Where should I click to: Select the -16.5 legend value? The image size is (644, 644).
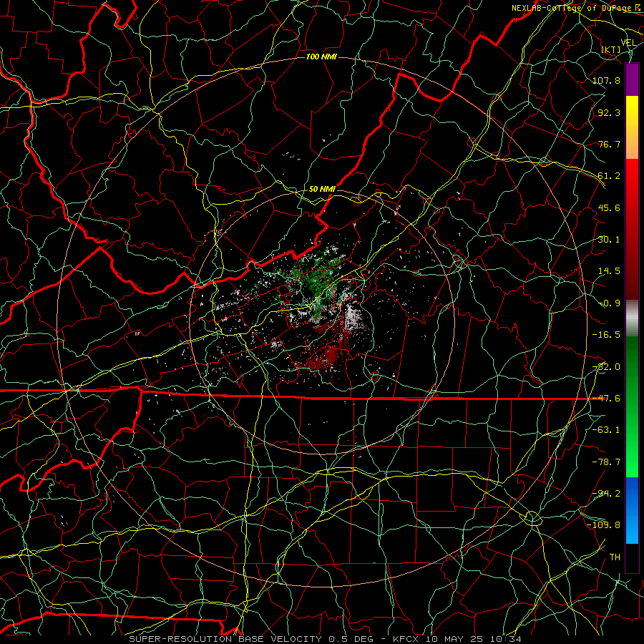click(x=606, y=335)
